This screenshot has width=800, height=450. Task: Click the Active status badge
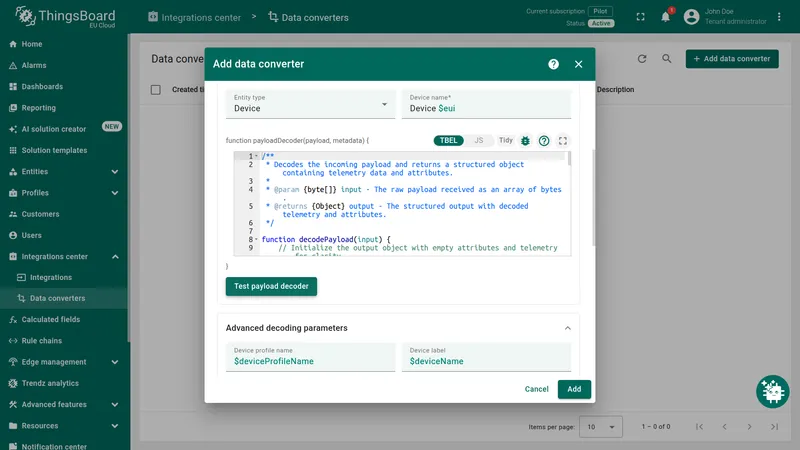(x=601, y=23)
